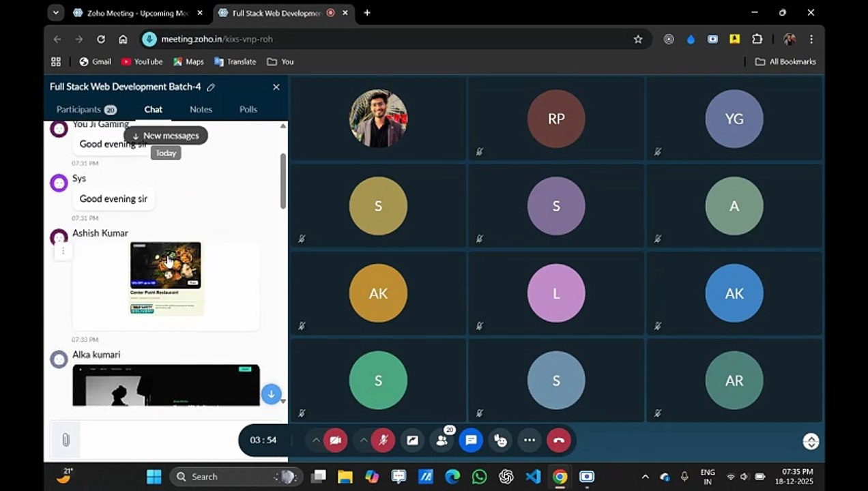Open Chrome three-dot menu
Image resolution: width=868 pixels, height=491 pixels.
(811, 40)
